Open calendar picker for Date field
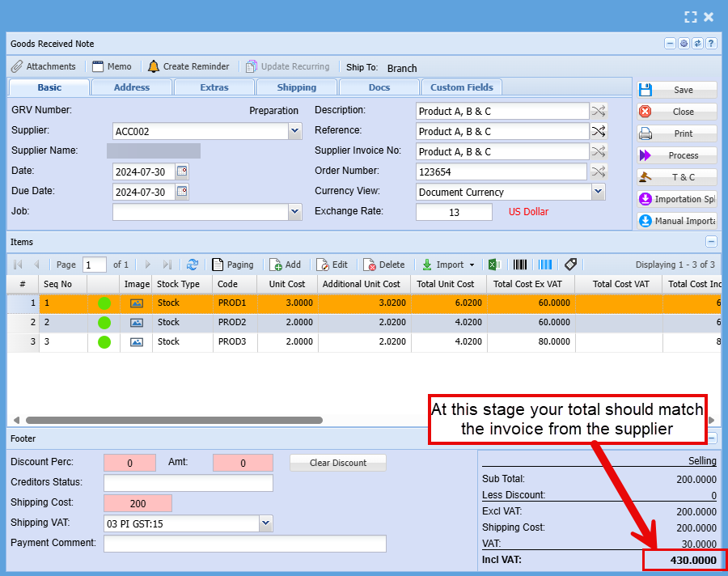Image resolution: width=728 pixels, height=576 pixels. (182, 172)
